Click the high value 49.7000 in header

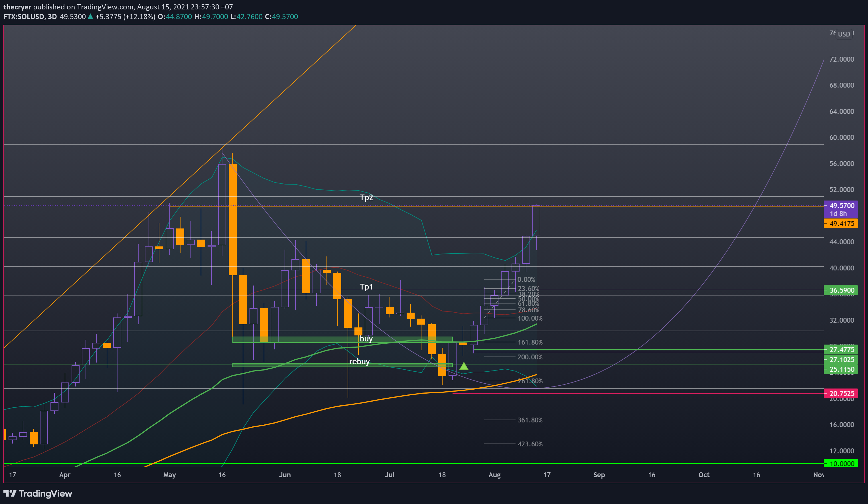point(215,17)
